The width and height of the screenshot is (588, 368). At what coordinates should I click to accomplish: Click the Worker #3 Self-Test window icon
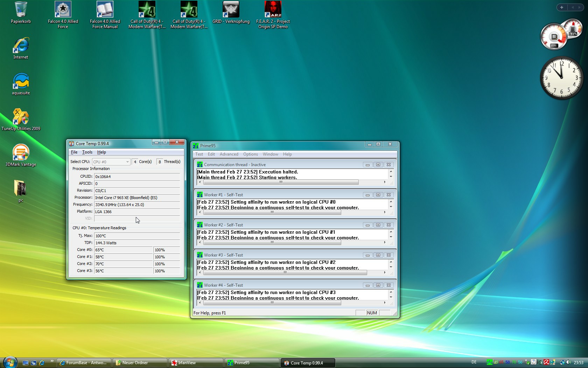coord(200,255)
